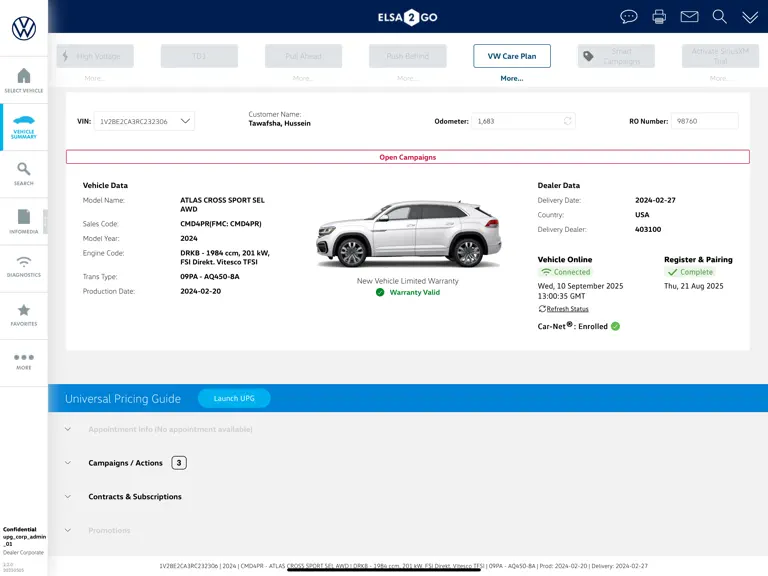Click the Pull Ahead button
This screenshot has height=576, width=768.
tap(303, 56)
